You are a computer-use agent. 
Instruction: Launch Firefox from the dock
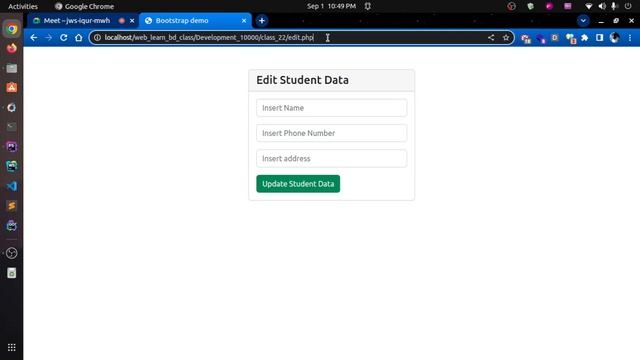11,48
